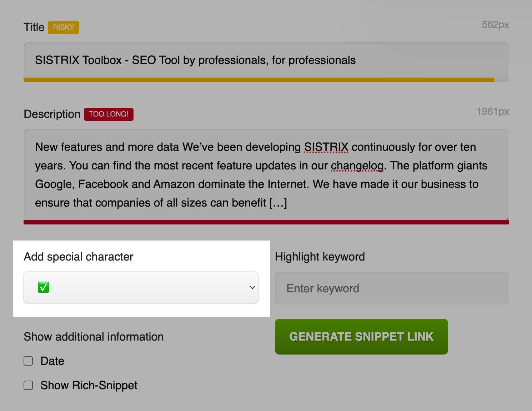Click the Title text input field
532x411 pixels.
pyautogui.click(x=266, y=60)
